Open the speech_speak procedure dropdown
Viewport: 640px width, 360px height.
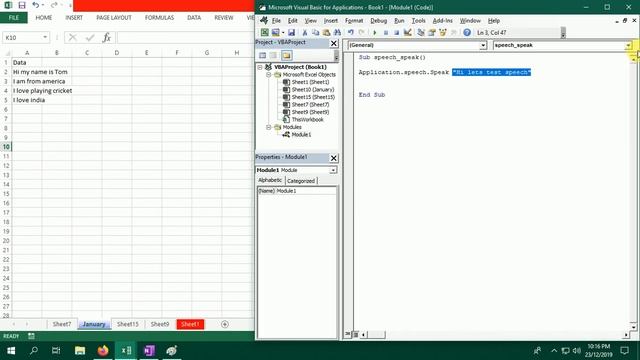(628, 45)
